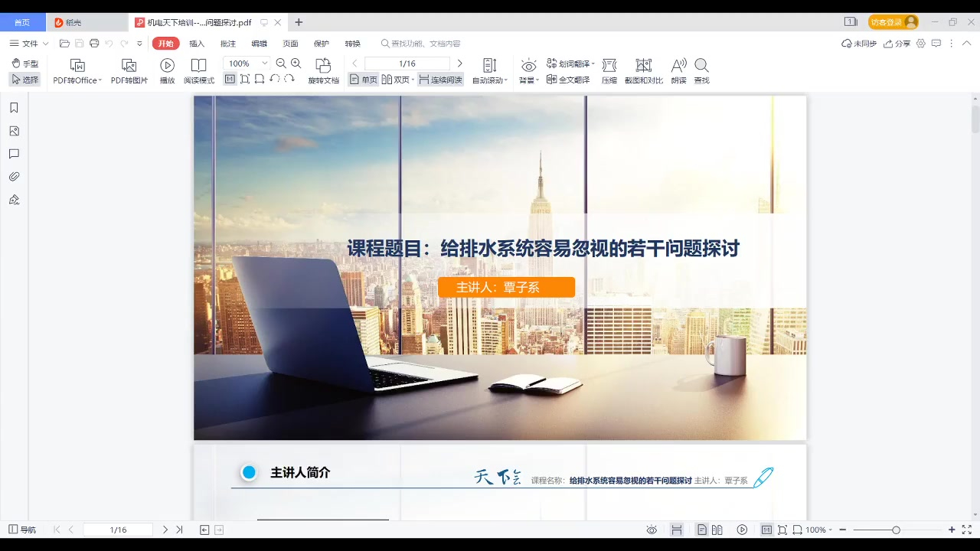Open the 插入 ribbon tab
980x551 pixels.
(197, 44)
